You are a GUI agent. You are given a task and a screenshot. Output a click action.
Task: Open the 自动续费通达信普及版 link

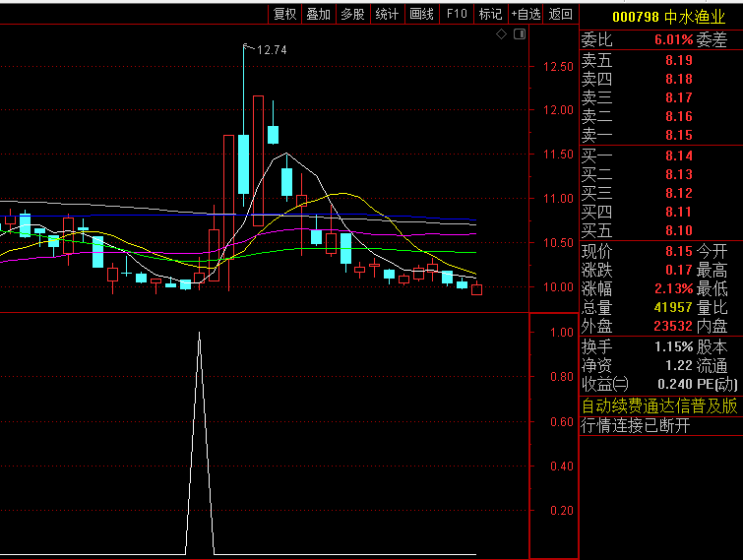659,405
